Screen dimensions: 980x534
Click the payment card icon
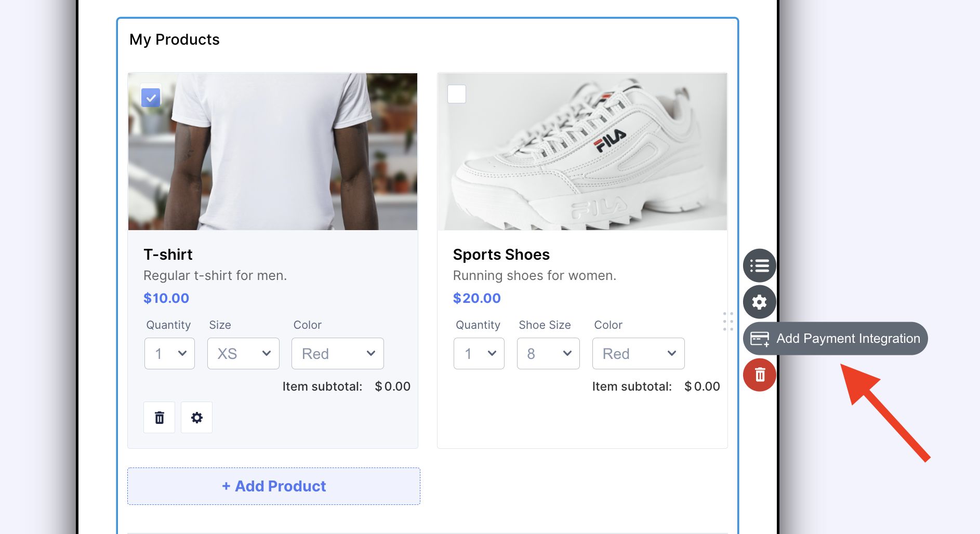(760, 339)
